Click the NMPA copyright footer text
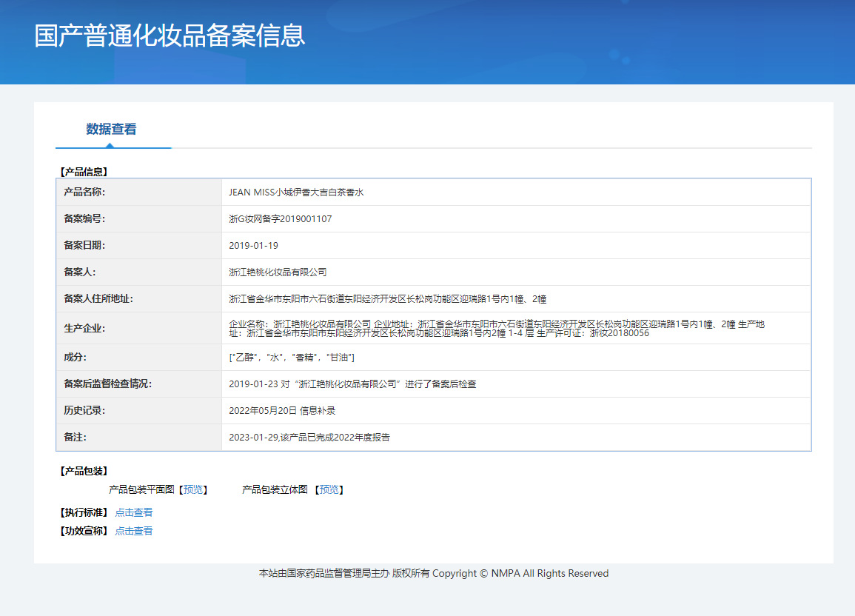The height and width of the screenshot is (616, 855). coord(433,573)
